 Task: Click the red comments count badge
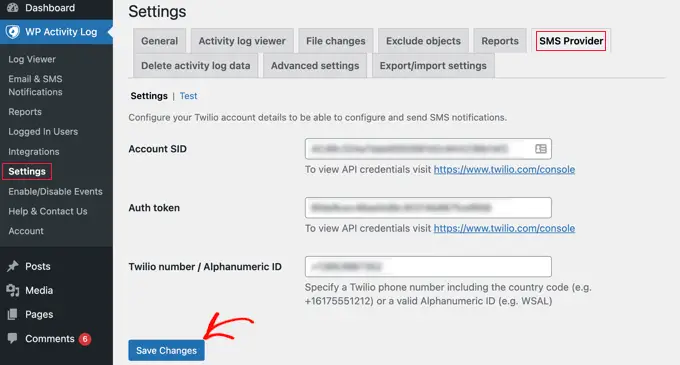pyautogui.click(x=85, y=339)
